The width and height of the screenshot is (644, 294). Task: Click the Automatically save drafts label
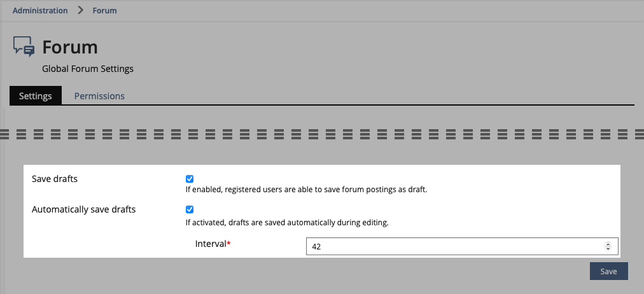(x=83, y=209)
